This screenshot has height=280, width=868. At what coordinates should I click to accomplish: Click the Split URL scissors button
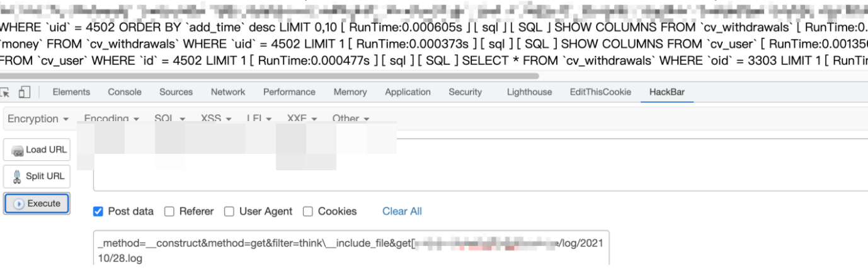37,177
